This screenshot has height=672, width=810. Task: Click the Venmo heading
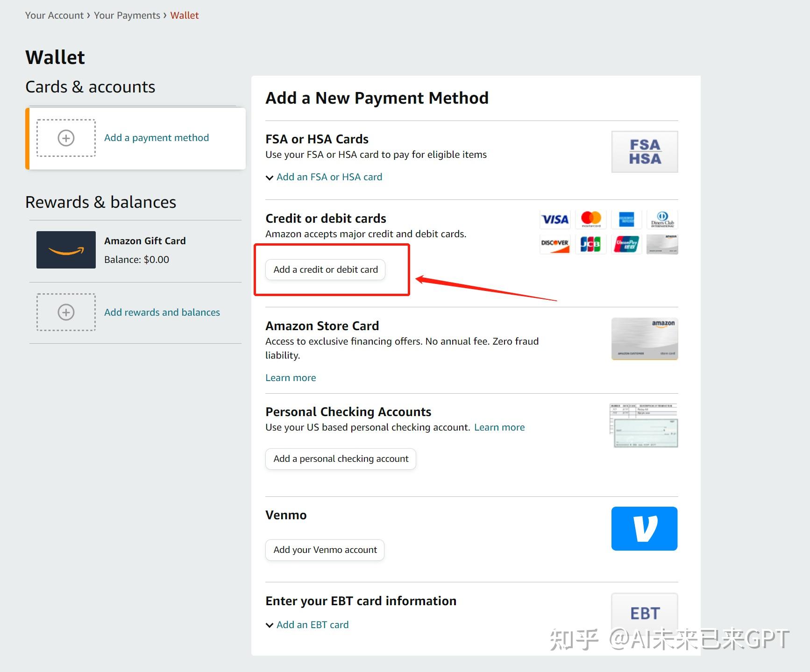(x=286, y=515)
